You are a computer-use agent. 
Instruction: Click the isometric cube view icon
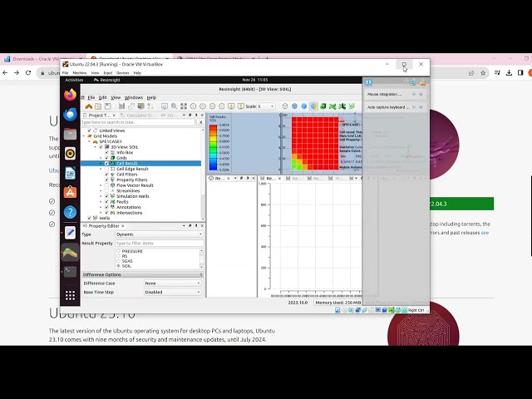point(285,106)
